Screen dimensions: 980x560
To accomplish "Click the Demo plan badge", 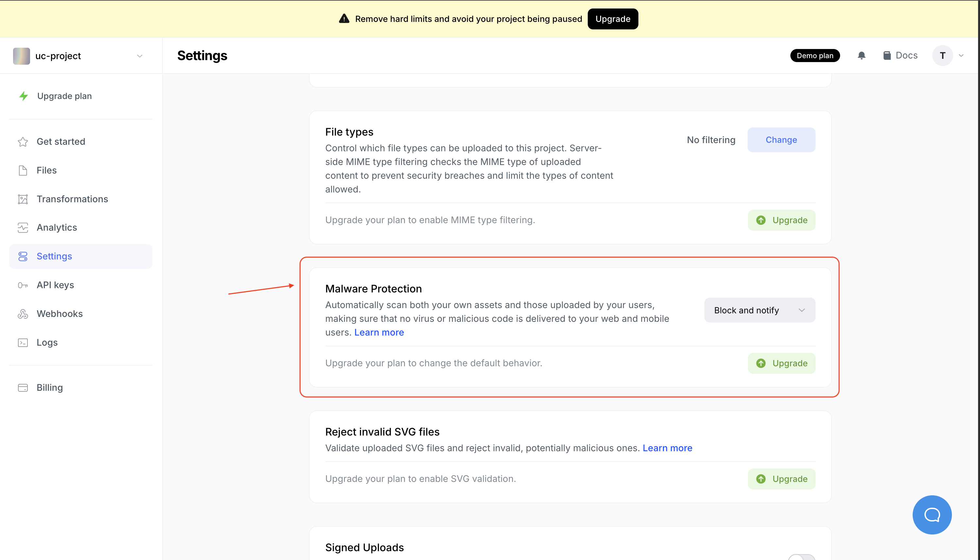I will point(815,56).
